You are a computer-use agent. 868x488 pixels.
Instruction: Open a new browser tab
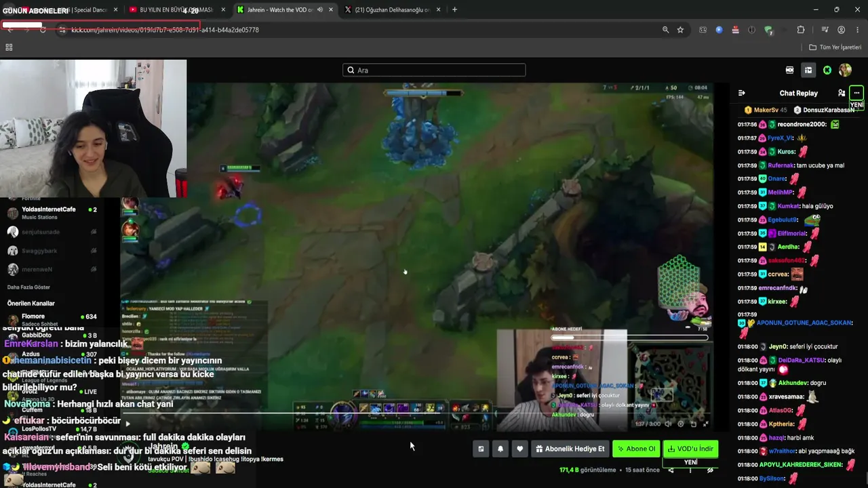coord(454,9)
